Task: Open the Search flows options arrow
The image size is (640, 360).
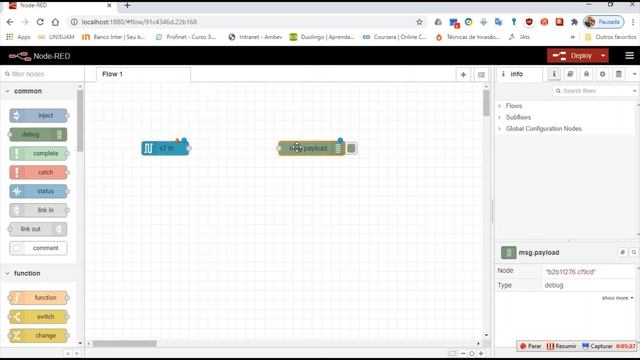Action: 634,91
